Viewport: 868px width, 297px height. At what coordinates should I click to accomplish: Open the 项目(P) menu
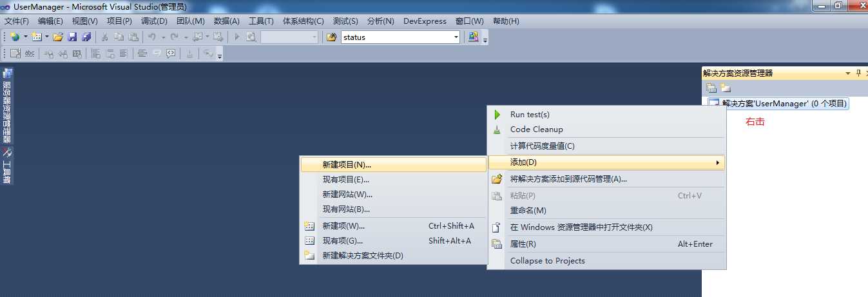tap(119, 21)
